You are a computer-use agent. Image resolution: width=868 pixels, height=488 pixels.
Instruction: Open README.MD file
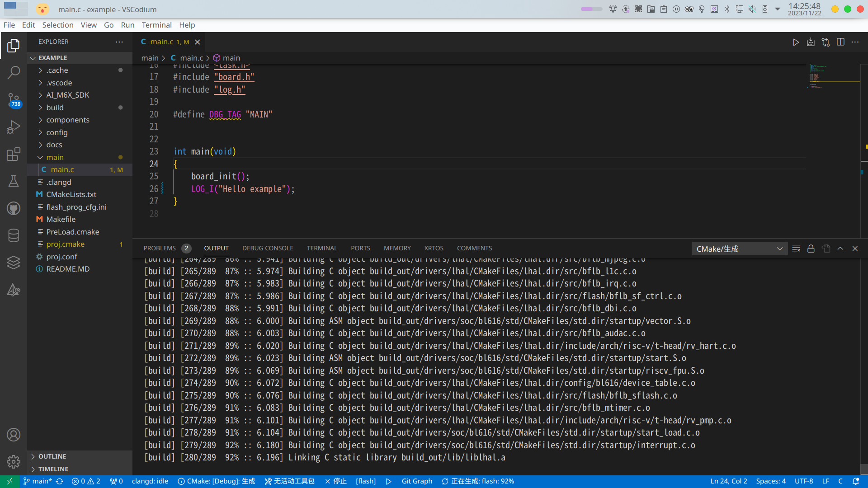[x=80, y=269]
